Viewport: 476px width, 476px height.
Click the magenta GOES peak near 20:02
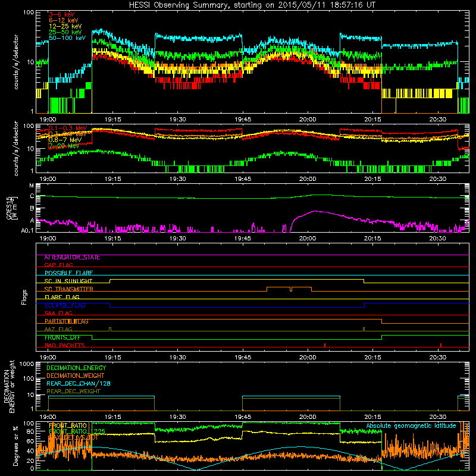coord(315,211)
